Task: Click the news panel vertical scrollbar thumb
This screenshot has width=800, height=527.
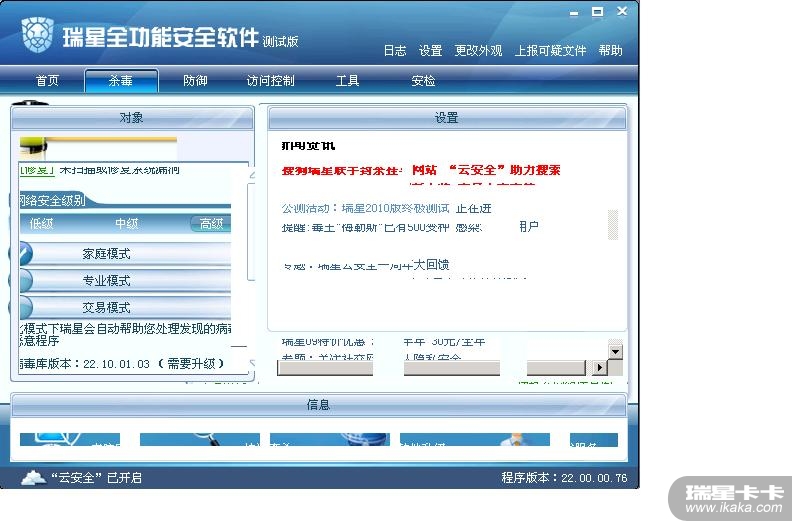Action: [x=613, y=224]
